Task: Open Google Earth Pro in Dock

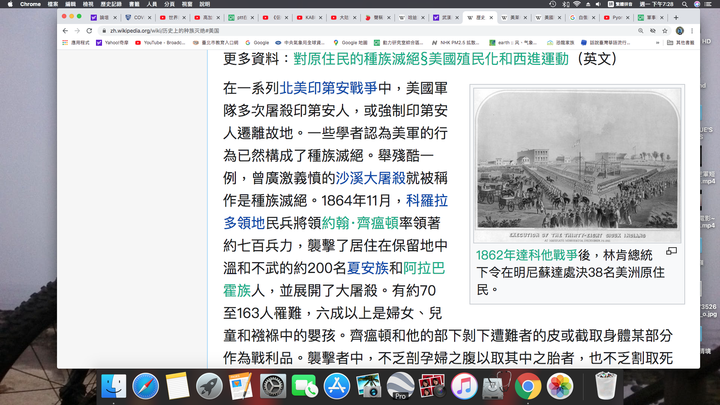Action: point(400,386)
